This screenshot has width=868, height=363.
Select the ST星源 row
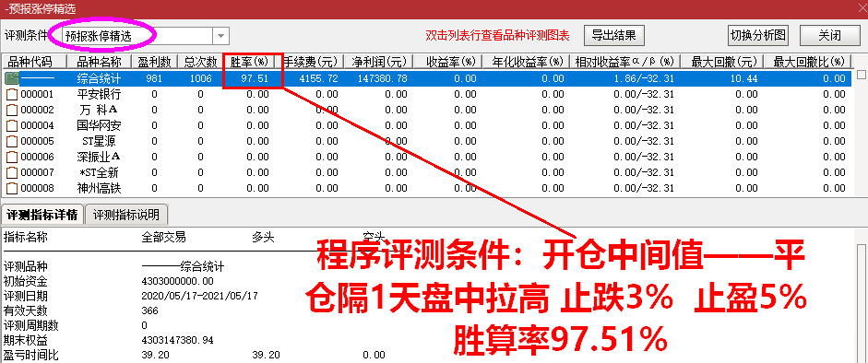point(426,142)
